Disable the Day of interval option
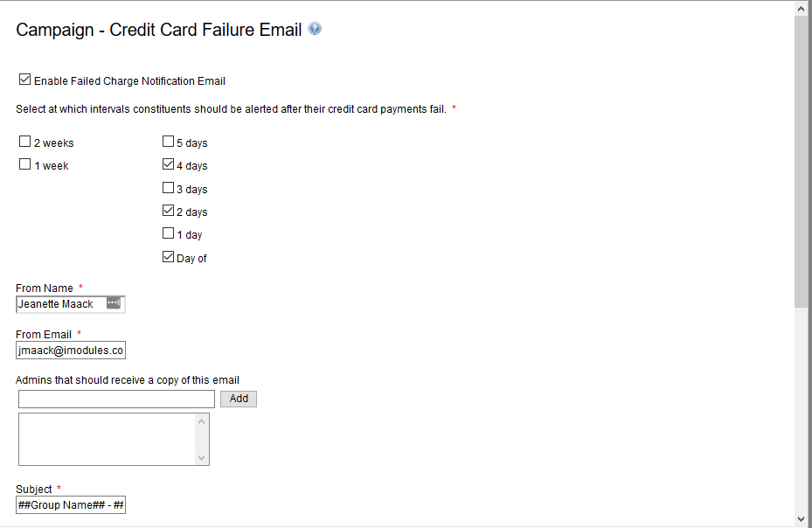The image size is (812, 528). (x=167, y=256)
